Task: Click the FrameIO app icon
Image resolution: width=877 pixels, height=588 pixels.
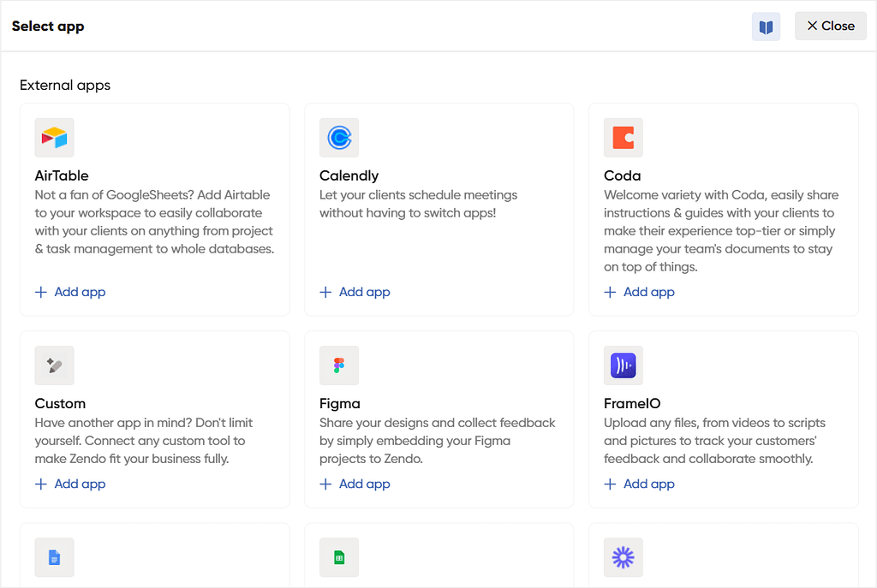Action: pos(623,365)
